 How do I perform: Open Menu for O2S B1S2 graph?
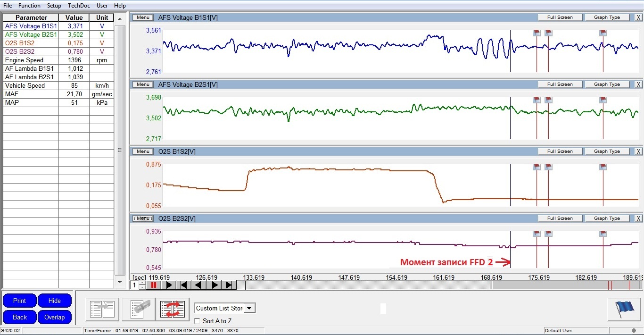[x=143, y=151]
